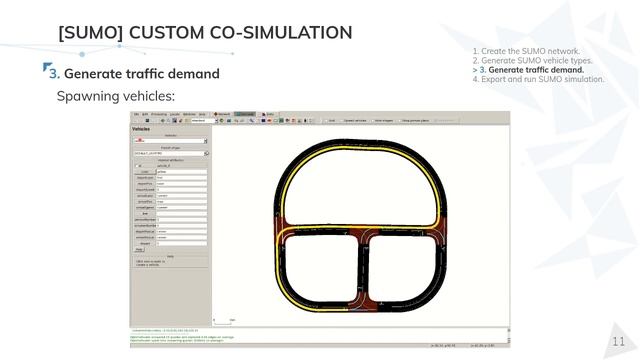
Task: Edit the departLane value field
Action: pyautogui.click(x=182, y=178)
